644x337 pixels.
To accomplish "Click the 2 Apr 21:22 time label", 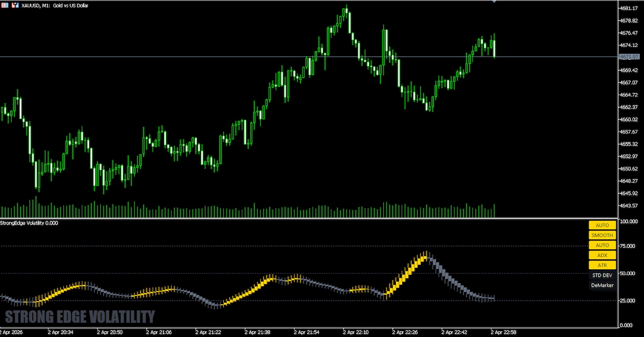I will coord(208,333).
